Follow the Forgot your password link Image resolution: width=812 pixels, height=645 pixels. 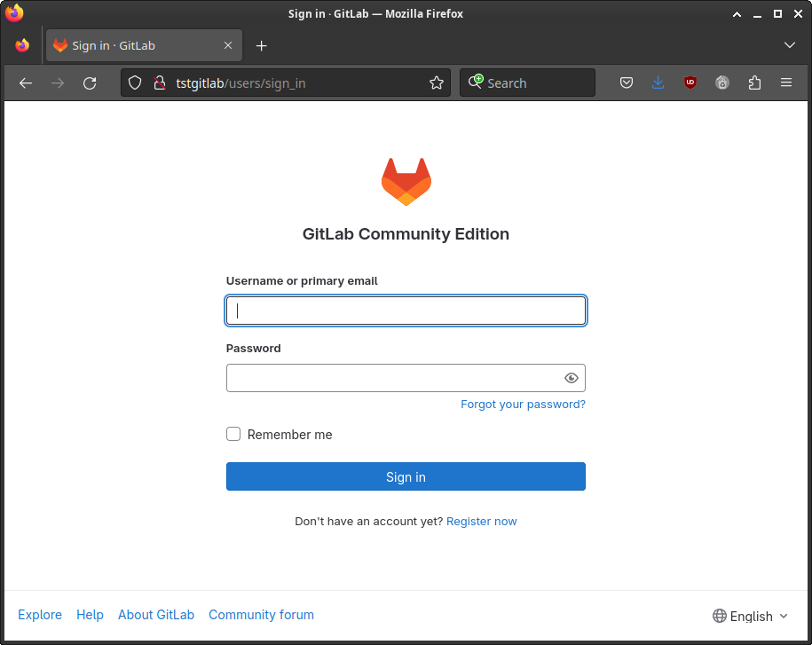(523, 405)
